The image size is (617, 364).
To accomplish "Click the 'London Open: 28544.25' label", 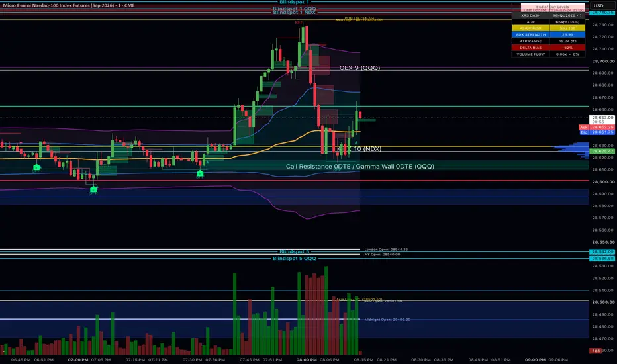I will 386,249.
